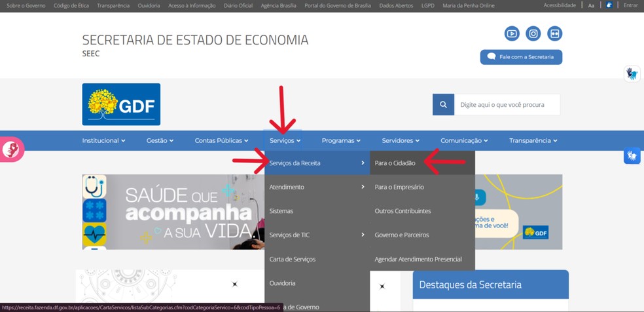Open Ouvidoria in Serviços dropdown
Image resolution: width=644 pixels, height=312 pixels.
pyautogui.click(x=317, y=283)
